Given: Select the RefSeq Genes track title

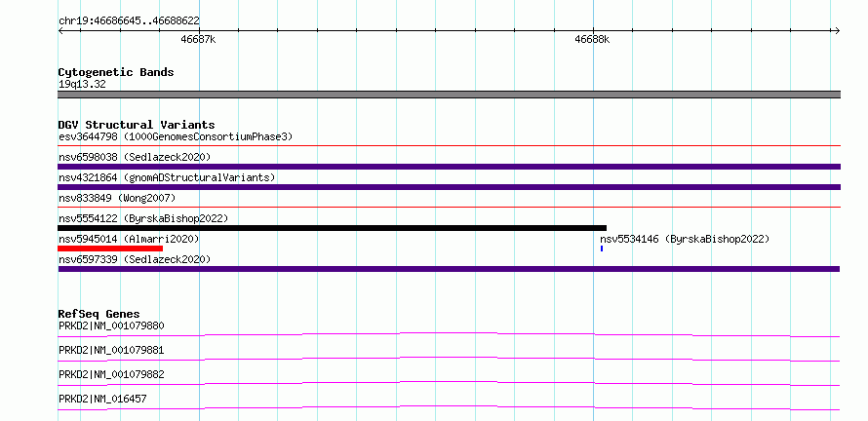Looking at the screenshot, I should click(99, 314).
